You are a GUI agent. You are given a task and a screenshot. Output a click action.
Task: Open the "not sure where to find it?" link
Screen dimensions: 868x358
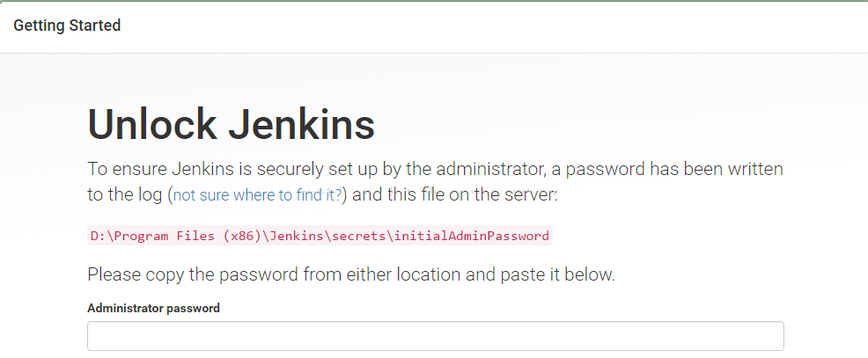(258, 195)
